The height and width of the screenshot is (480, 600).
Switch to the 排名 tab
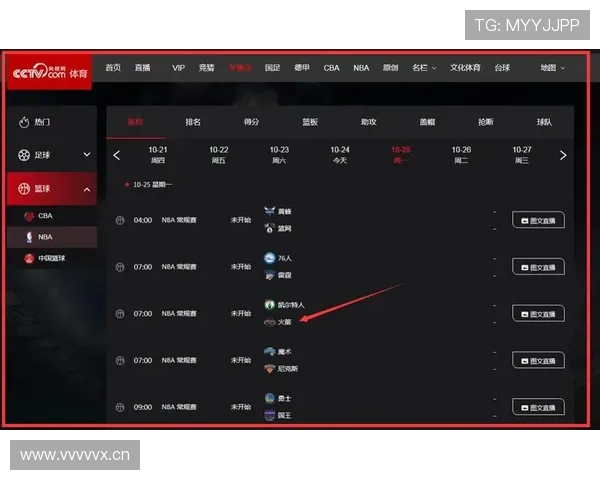pyautogui.click(x=193, y=122)
